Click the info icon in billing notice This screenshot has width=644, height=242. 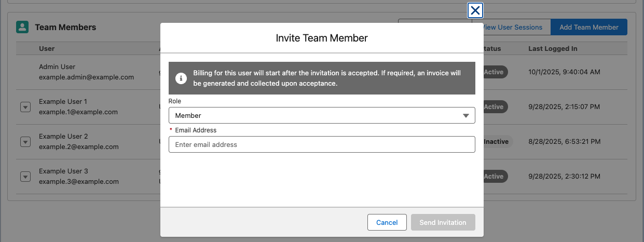(181, 78)
